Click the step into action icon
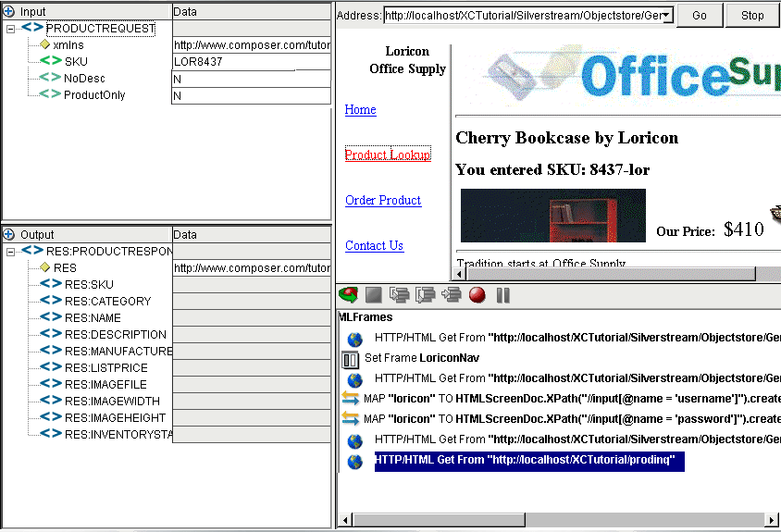The height and width of the screenshot is (532, 781). pos(400,295)
